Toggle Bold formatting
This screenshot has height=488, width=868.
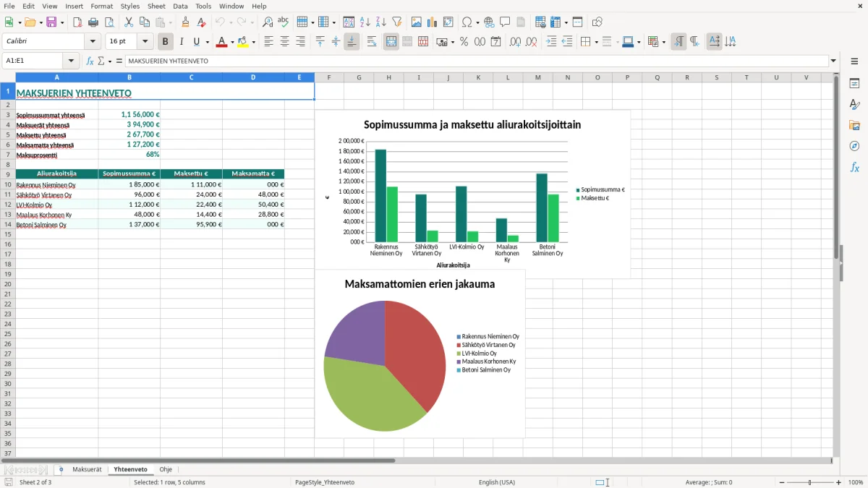[x=166, y=42]
